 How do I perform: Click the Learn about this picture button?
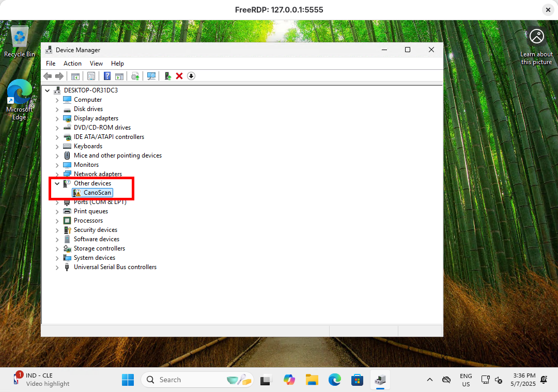(537, 36)
